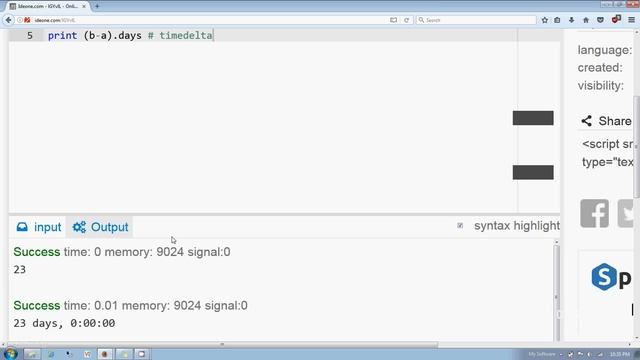The width and height of the screenshot is (640, 360).
Task: Click the Sphere logo in sidebar
Action: point(604,277)
